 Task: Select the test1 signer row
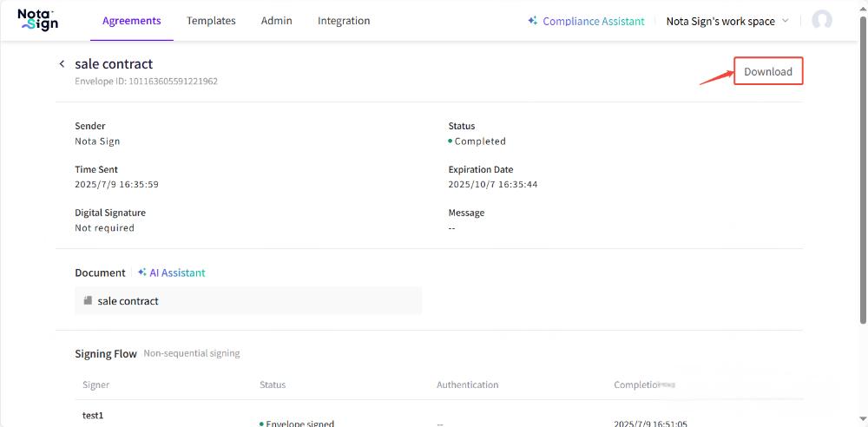coord(93,416)
